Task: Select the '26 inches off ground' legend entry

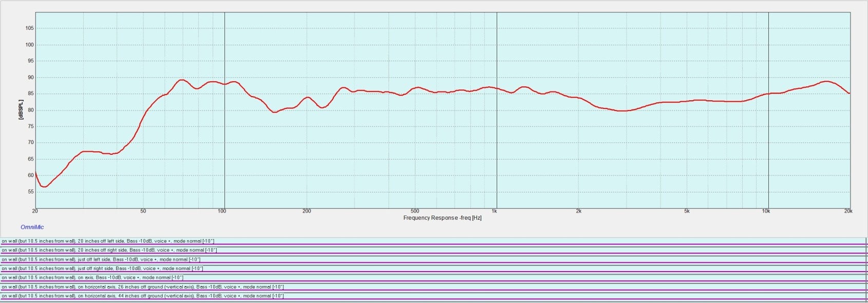Action: (x=142, y=287)
